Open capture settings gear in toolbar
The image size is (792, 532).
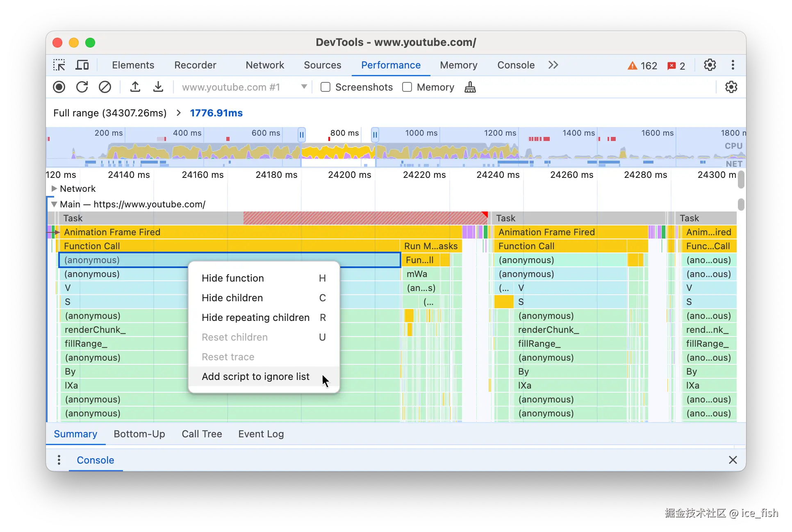click(731, 87)
